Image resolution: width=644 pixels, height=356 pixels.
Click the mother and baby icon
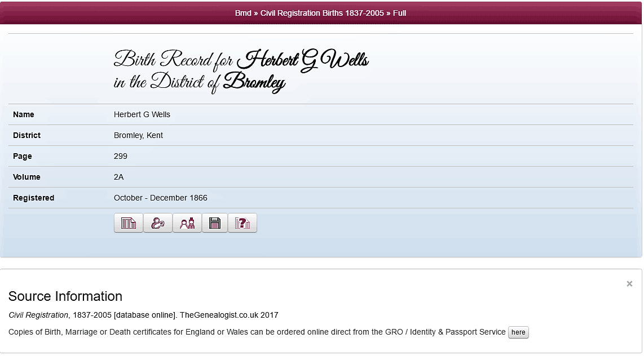tap(158, 223)
